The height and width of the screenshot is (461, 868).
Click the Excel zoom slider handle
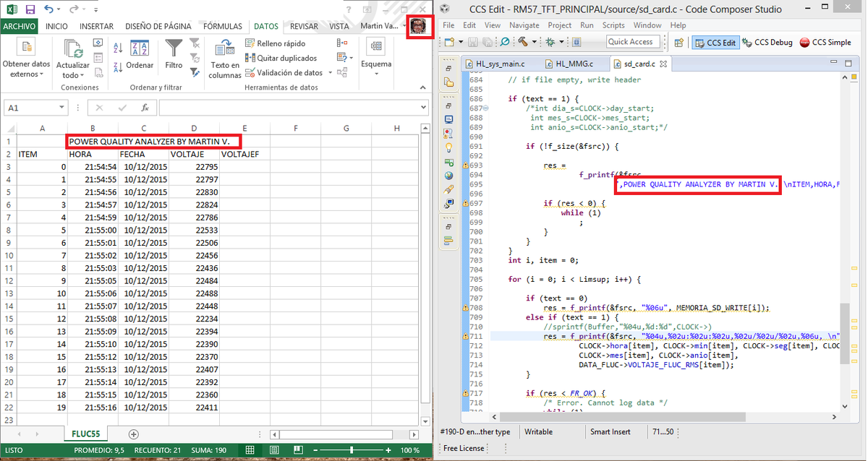pyautogui.click(x=352, y=450)
